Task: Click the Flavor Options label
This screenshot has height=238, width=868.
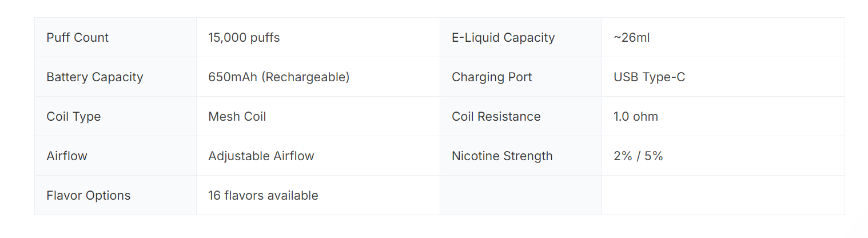Action: (x=89, y=195)
